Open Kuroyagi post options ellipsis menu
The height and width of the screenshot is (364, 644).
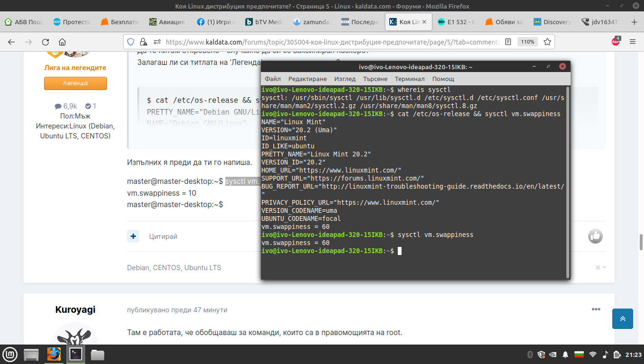pyautogui.click(x=596, y=309)
